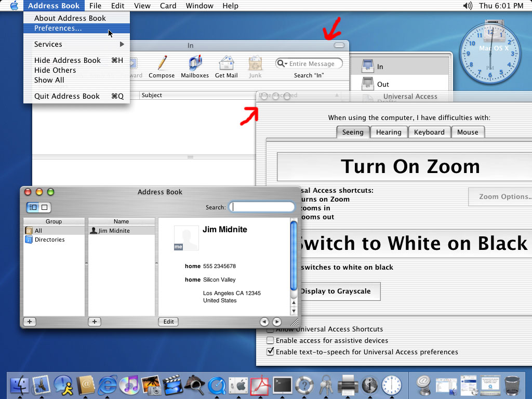
Task: Open Terminal from the Dock
Action: click(282, 385)
